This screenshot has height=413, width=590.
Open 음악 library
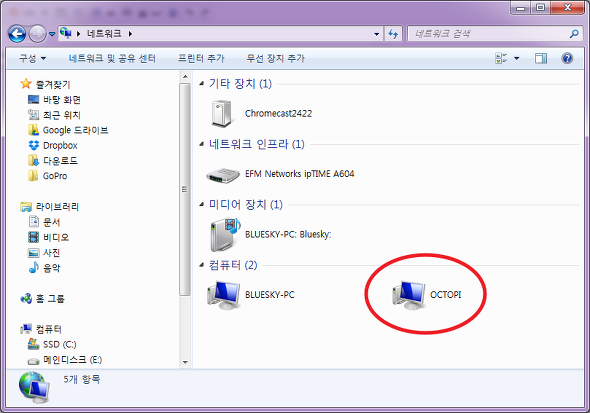[52, 268]
